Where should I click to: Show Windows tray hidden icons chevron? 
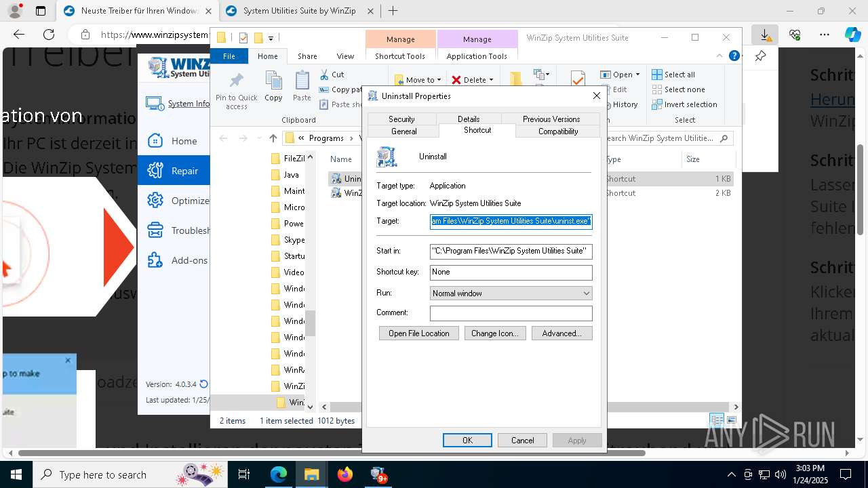click(731, 474)
